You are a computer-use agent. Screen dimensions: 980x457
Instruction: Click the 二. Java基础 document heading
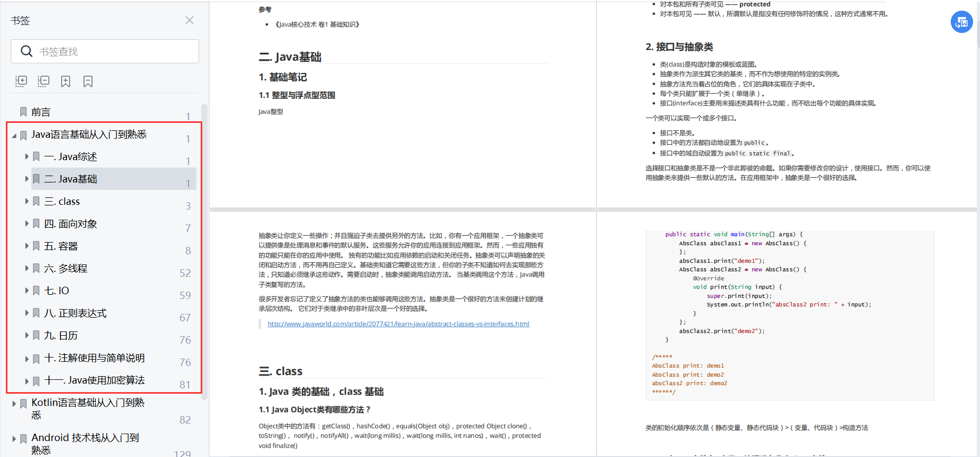290,57
